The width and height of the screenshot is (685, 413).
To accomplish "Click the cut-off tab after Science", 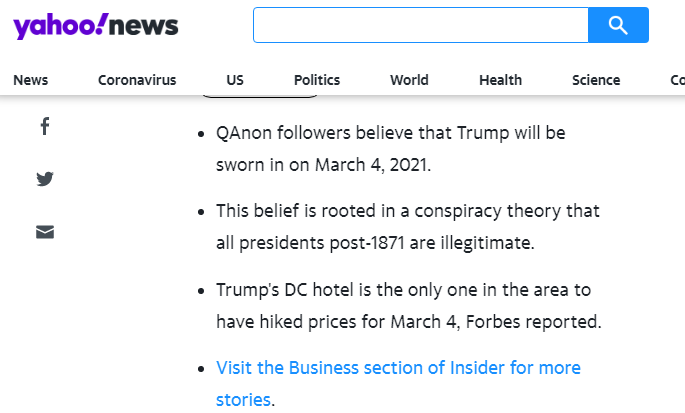I will pyautogui.click(x=676, y=80).
